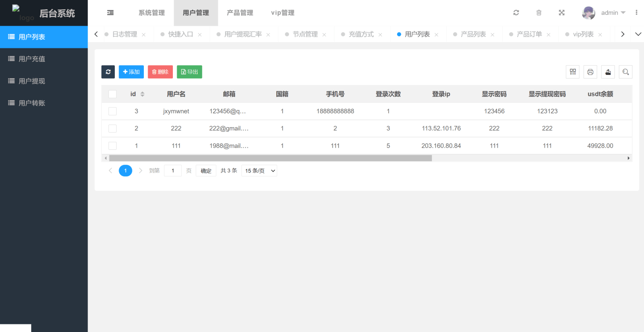The height and width of the screenshot is (332, 644).
Task: Click the print table icon
Action: 591,72
